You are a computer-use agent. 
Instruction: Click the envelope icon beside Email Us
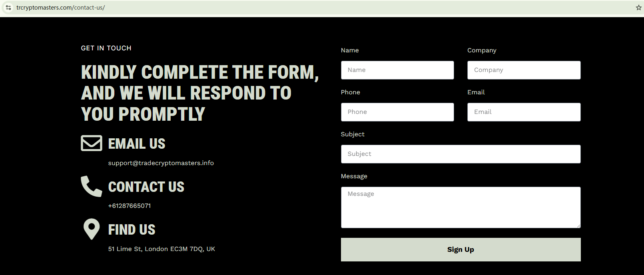pyautogui.click(x=92, y=143)
